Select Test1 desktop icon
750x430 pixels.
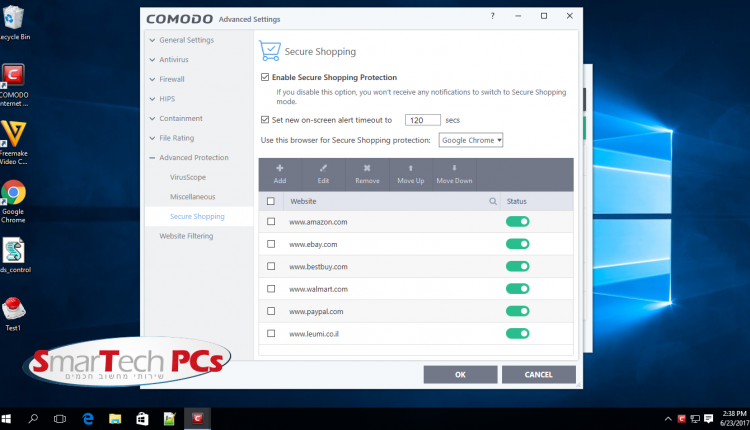tap(13, 314)
